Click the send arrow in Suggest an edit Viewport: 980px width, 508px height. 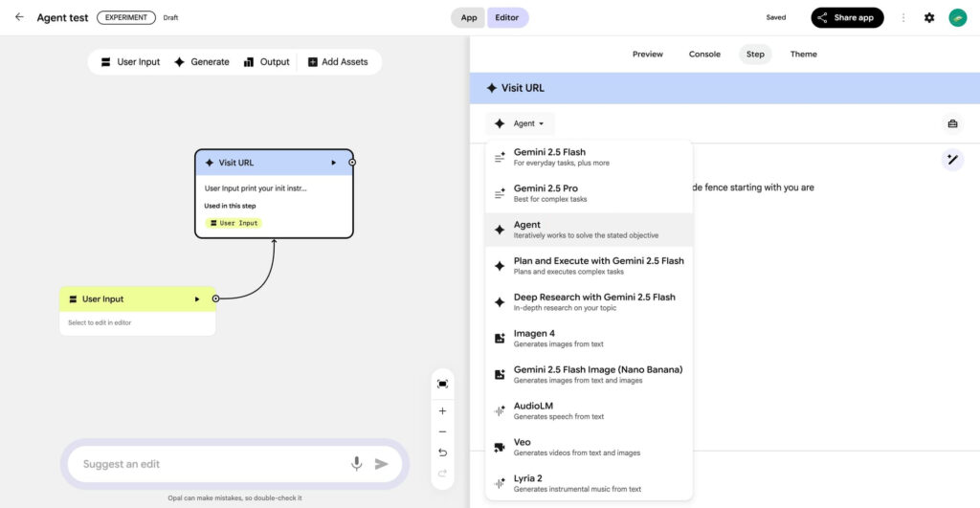pyautogui.click(x=381, y=464)
